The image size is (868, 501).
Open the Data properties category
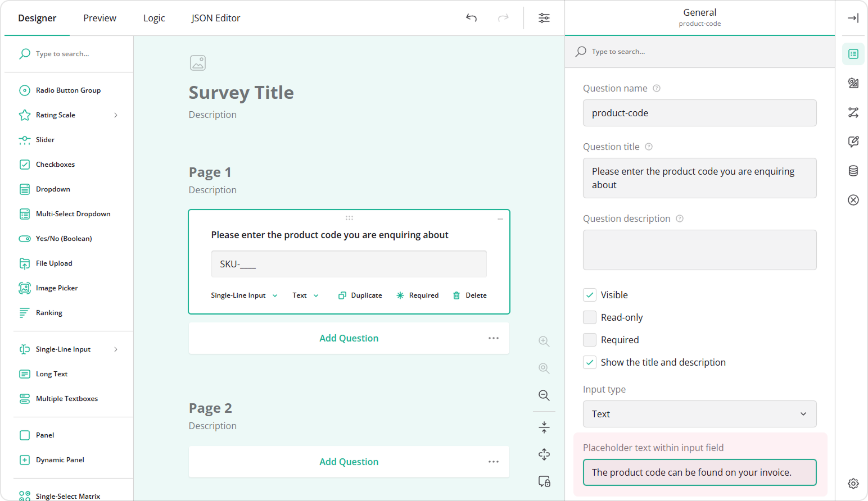click(x=853, y=171)
